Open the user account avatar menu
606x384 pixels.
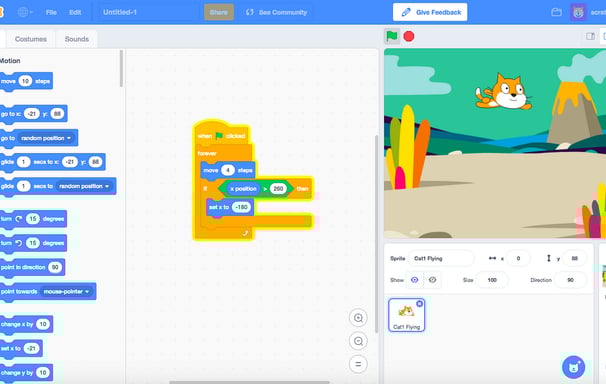578,12
